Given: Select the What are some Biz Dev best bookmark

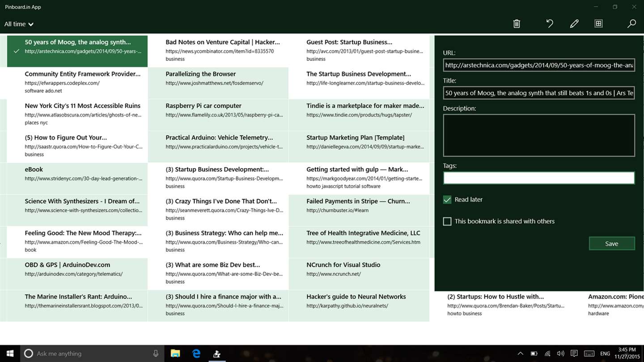Looking at the screenshot, I should [x=218, y=274].
